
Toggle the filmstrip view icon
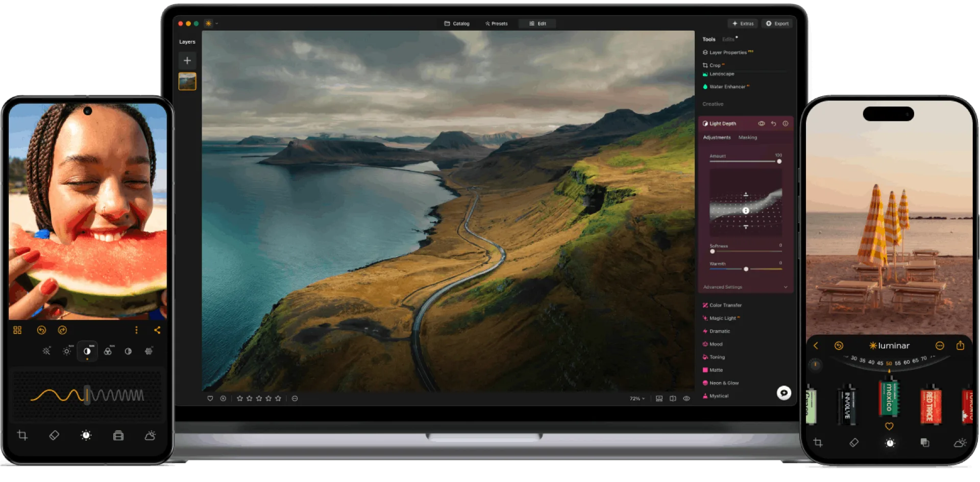tap(659, 399)
